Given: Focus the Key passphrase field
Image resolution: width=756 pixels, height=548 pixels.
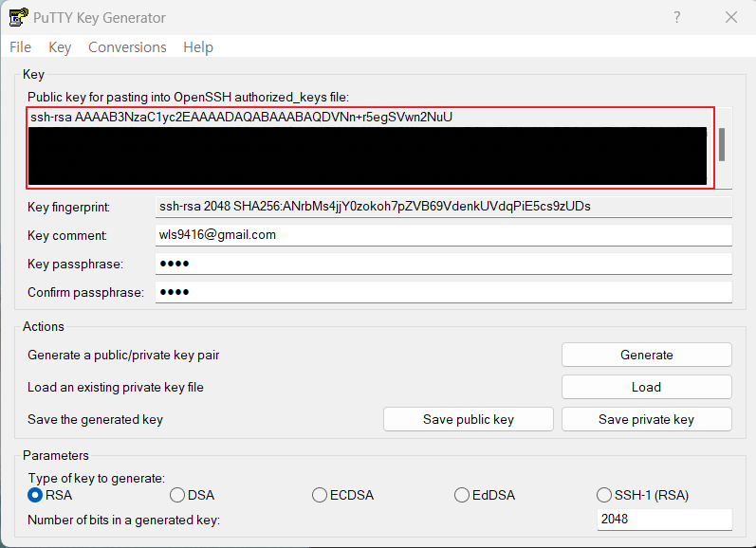Looking at the screenshot, I should (x=444, y=264).
